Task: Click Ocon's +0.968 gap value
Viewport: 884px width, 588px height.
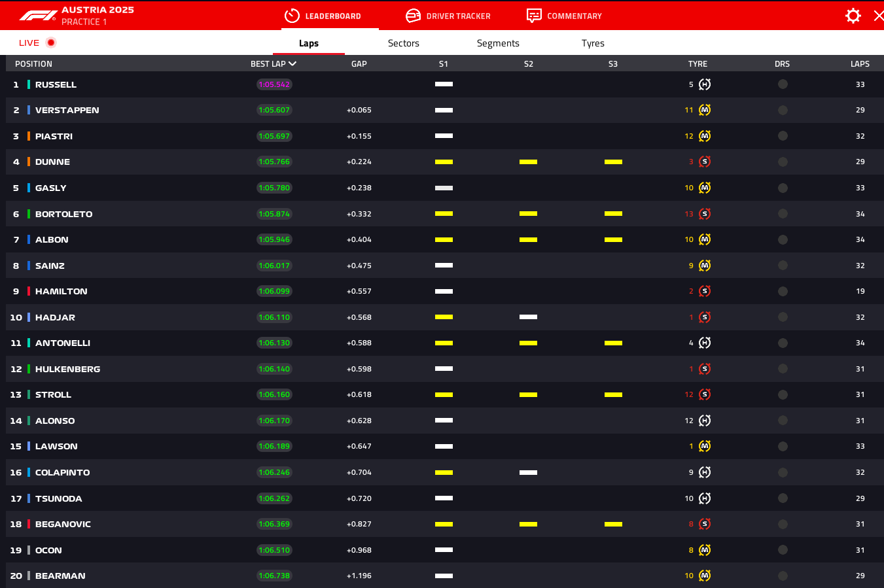Action: pyautogui.click(x=359, y=550)
